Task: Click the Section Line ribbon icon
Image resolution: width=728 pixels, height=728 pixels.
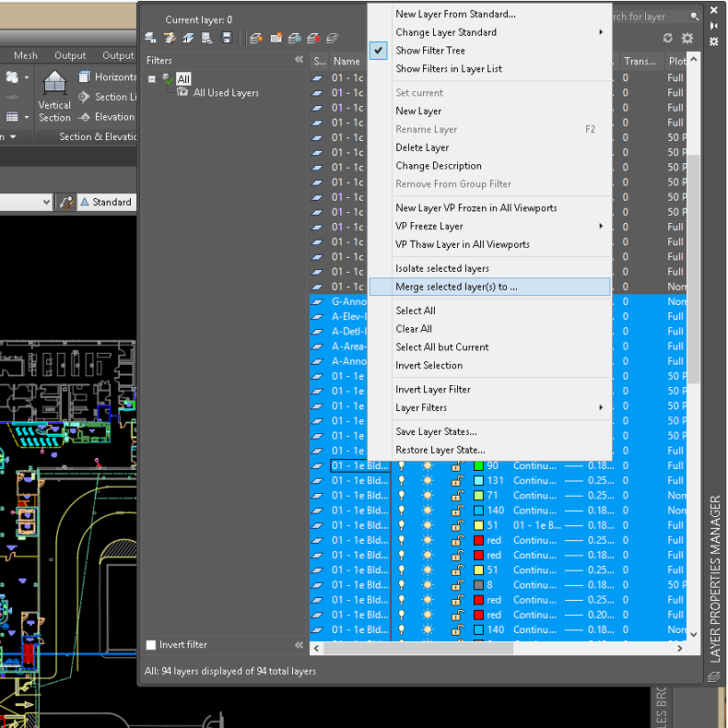Action: [x=84, y=97]
